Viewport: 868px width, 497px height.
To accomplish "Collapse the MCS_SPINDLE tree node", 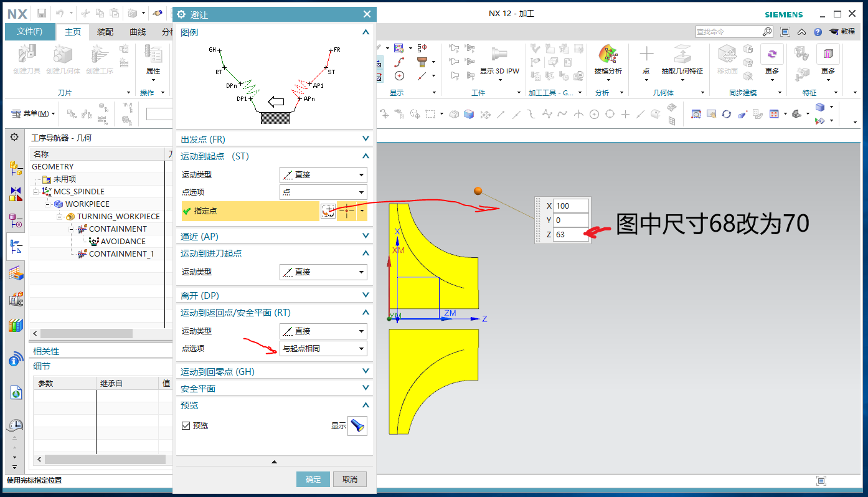I will (x=36, y=192).
